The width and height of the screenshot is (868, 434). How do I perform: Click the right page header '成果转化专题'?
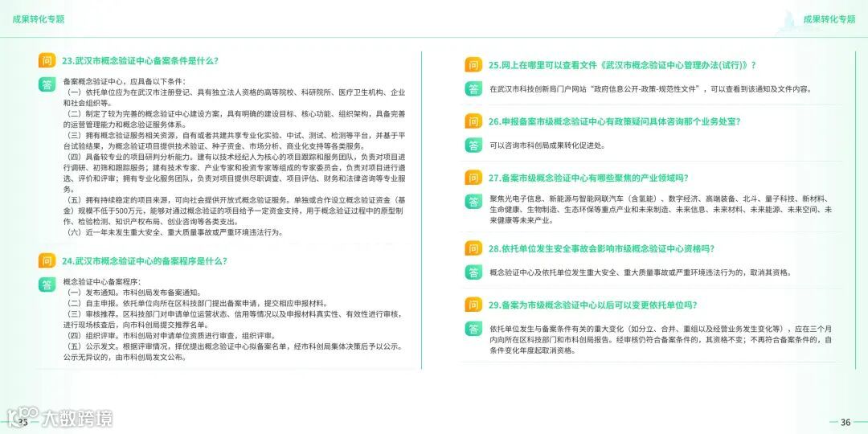click(x=829, y=18)
